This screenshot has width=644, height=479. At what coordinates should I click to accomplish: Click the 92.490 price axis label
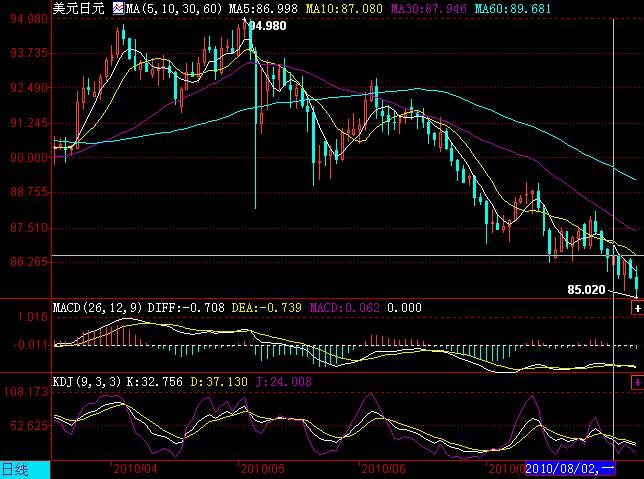point(29,88)
